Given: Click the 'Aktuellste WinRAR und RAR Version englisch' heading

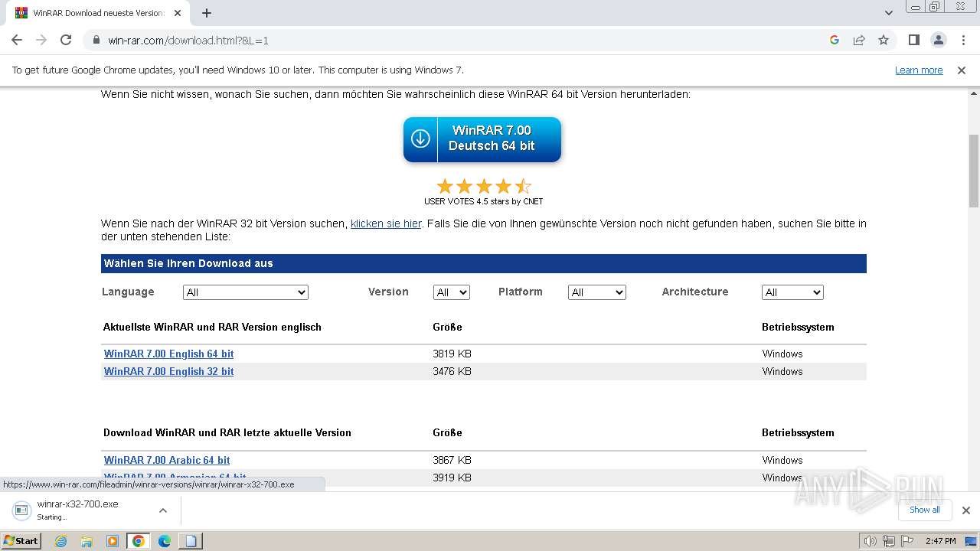Looking at the screenshot, I should [x=212, y=327].
